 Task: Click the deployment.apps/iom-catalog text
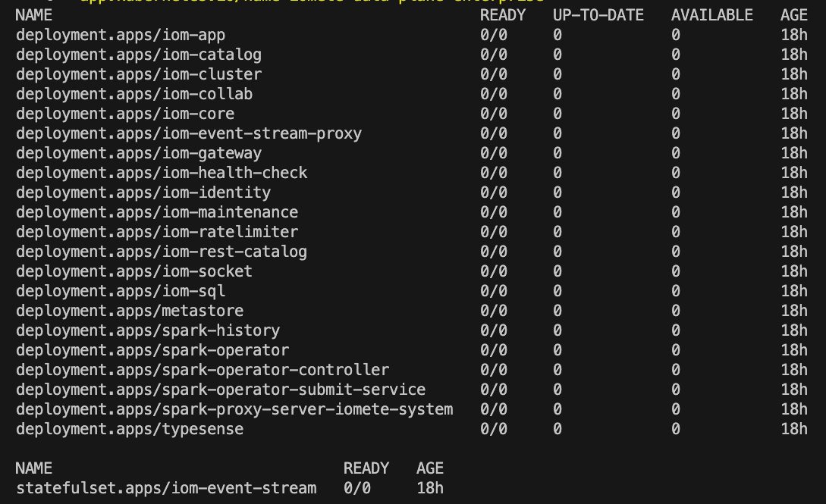coord(139,55)
